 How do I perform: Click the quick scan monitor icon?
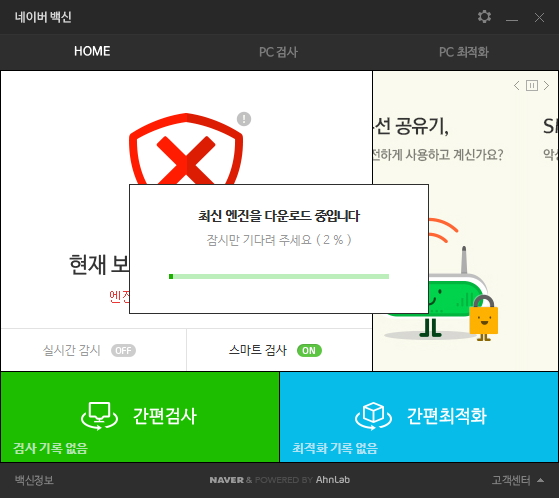click(99, 416)
